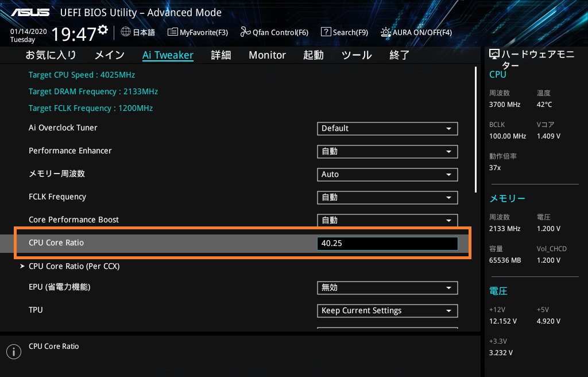Open the ツール tab

356,55
